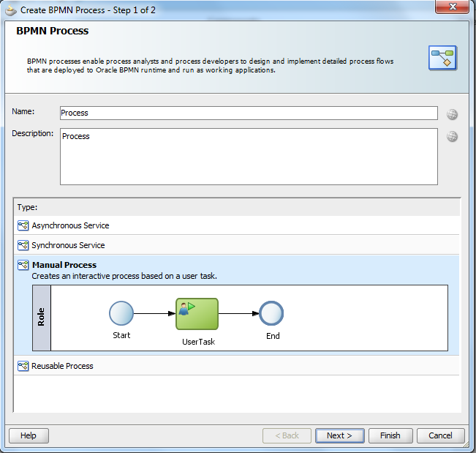The width and height of the screenshot is (476, 453).
Task: Select Reusable Process type
Action: [x=236, y=366]
